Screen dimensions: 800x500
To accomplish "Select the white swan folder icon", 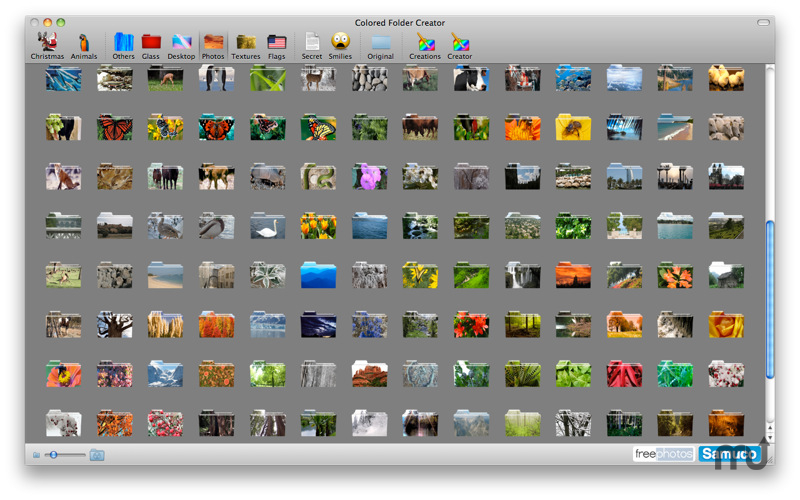I will point(267,226).
